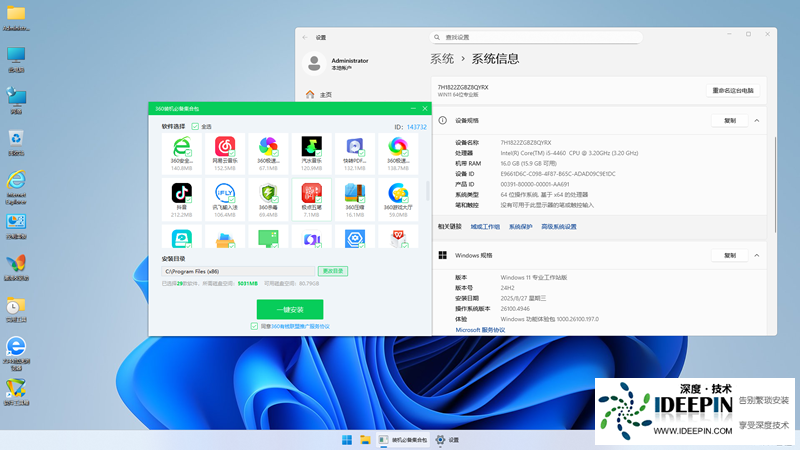Select the NetEase Cloud Music (网易云音乐) tile
Viewport: 800px width, 450px height.
[x=225, y=153]
